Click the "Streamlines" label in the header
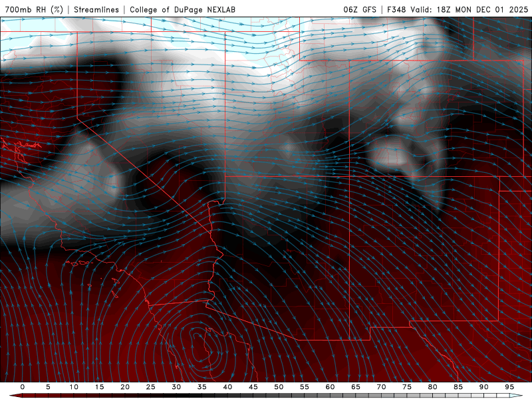The width and height of the screenshot is (532, 399). (96, 9)
